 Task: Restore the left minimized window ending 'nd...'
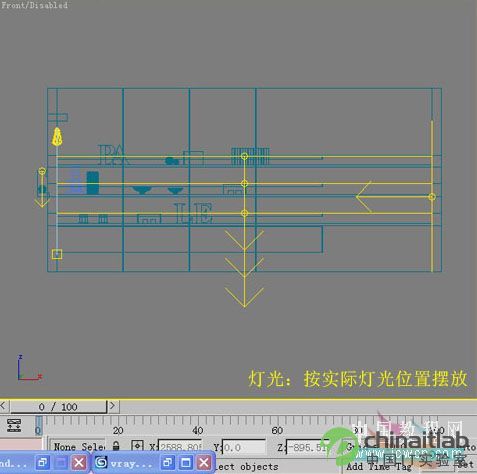click(43, 462)
